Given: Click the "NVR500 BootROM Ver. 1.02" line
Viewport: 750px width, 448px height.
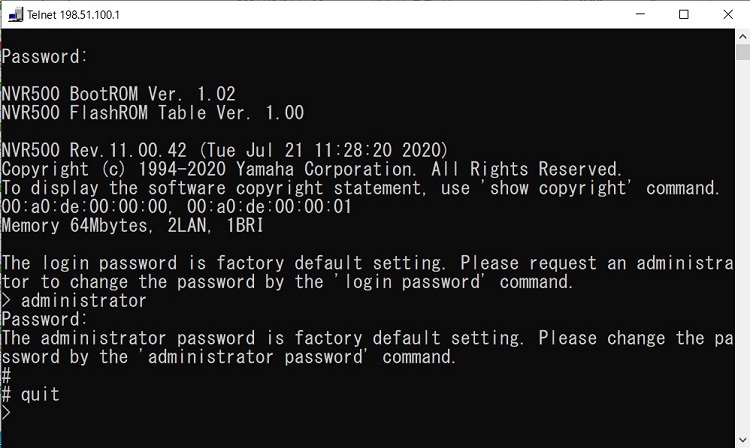Looking at the screenshot, I should 118,94.
